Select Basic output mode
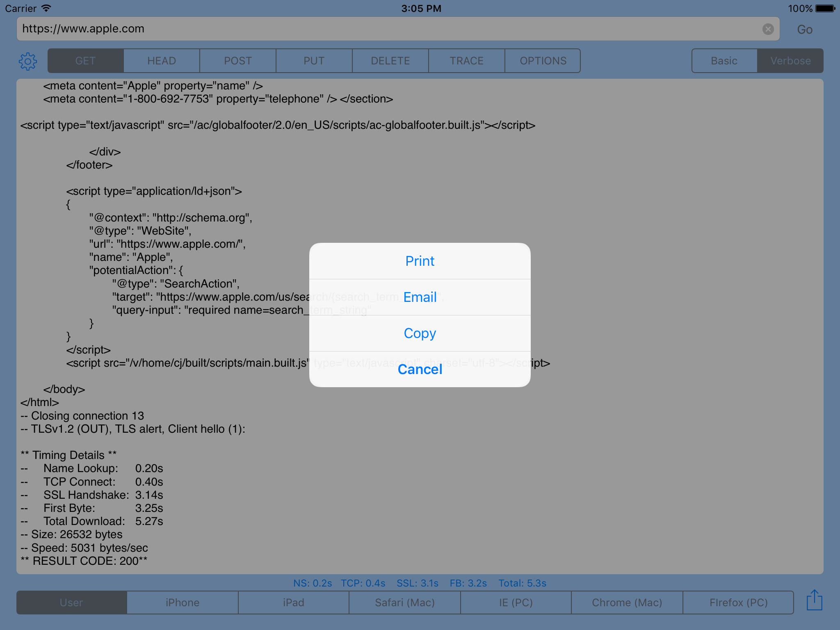The width and height of the screenshot is (840, 630). [x=724, y=61]
